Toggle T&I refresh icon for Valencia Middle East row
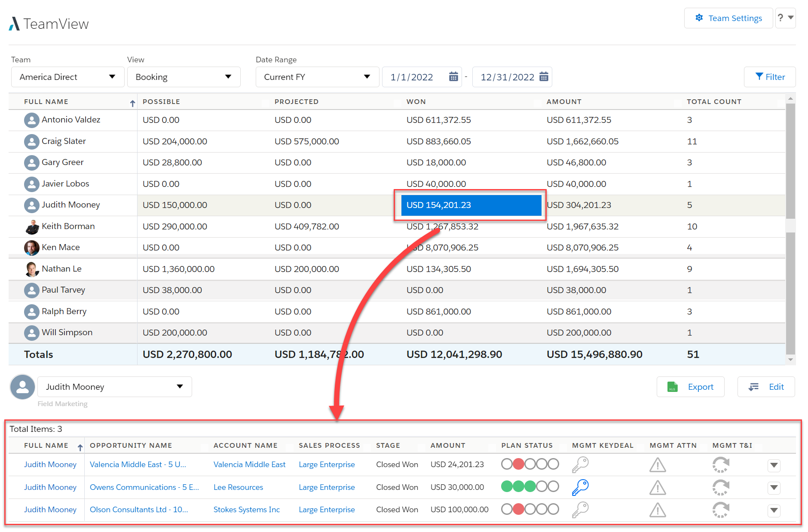This screenshot has width=808, height=532. 721,465
